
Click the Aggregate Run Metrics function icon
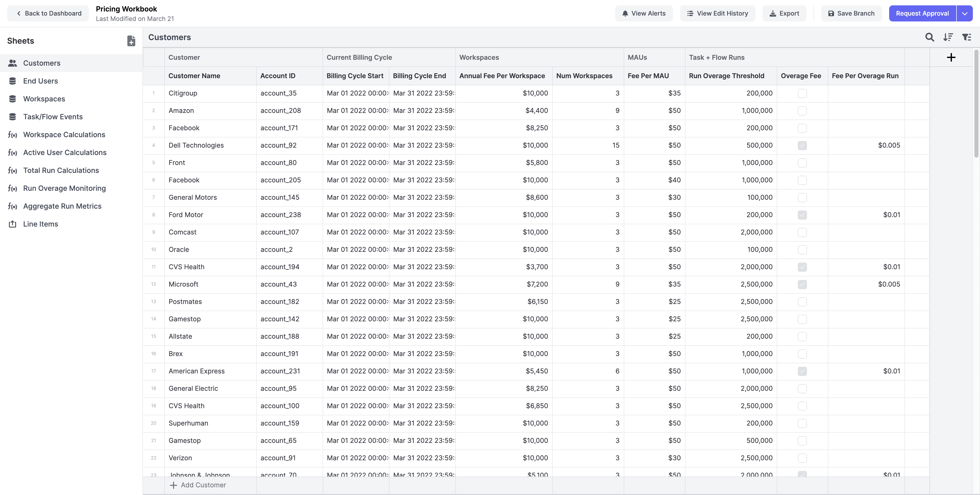(13, 206)
